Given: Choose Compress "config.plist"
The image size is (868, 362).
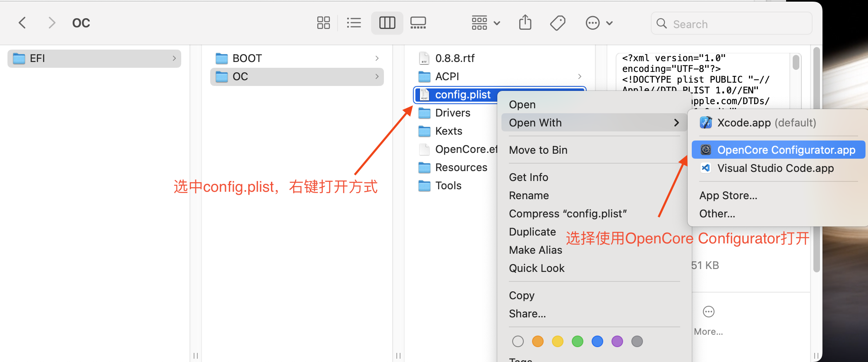Looking at the screenshot, I should pyautogui.click(x=594, y=214).
